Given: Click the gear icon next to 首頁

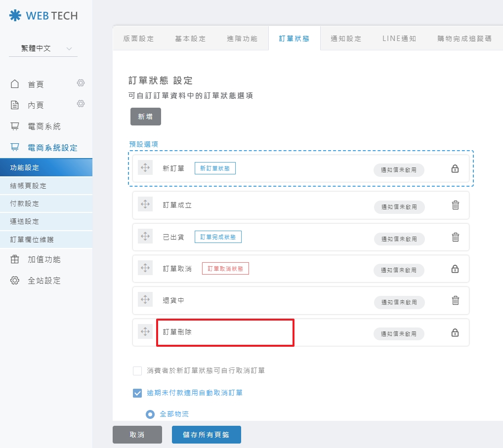Looking at the screenshot, I should pyautogui.click(x=81, y=83).
